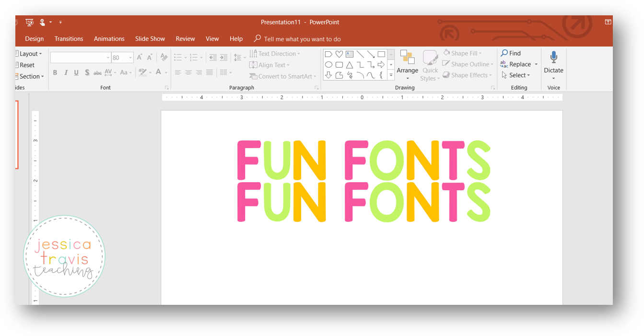Apply text highlight color
The height and width of the screenshot is (336, 644).
coord(142,72)
